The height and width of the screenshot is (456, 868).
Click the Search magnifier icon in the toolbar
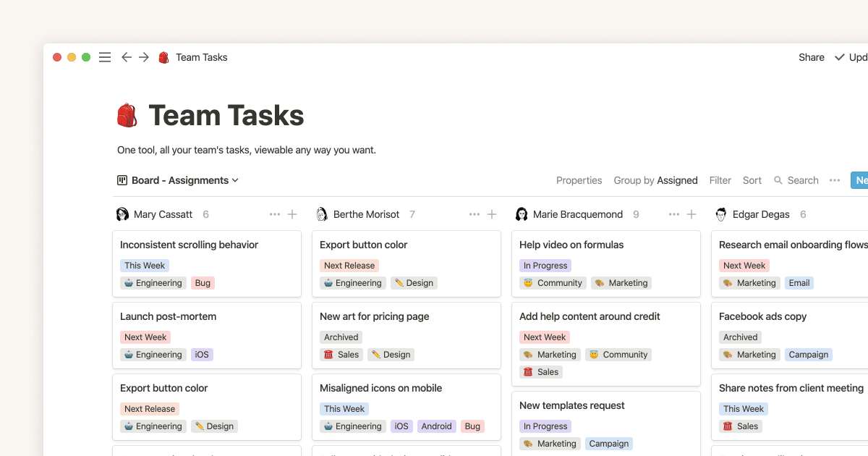777,180
